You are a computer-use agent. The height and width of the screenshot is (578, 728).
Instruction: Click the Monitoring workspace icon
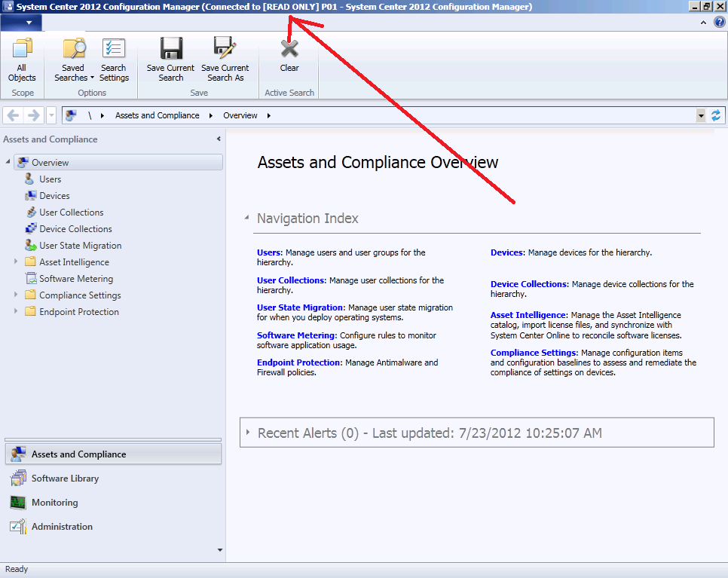click(18, 503)
